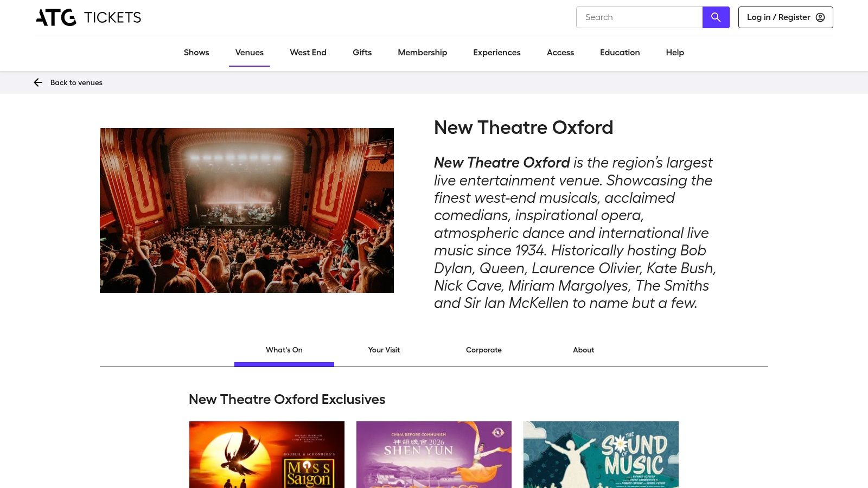Viewport: 868px width, 488px height.
Task: Click the ATG Tickets logo
Action: pos(88,17)
